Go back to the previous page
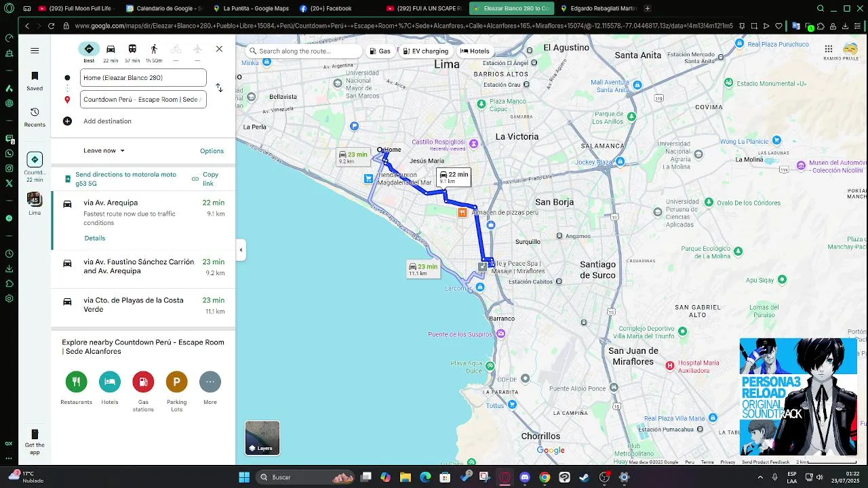The width and height of the screenshot is (868, 488). point(26,26)
